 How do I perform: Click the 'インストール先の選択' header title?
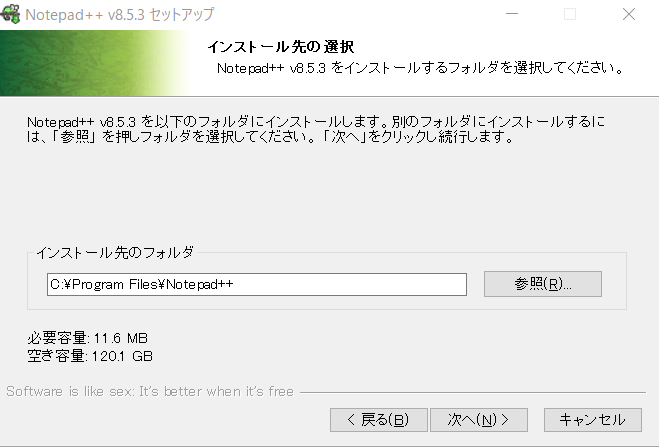tap(280, 47)
